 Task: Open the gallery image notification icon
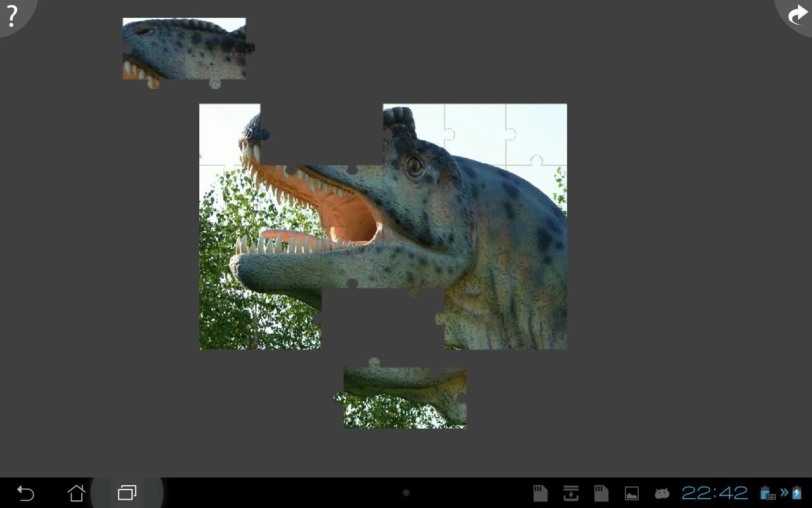coord(631,493)
